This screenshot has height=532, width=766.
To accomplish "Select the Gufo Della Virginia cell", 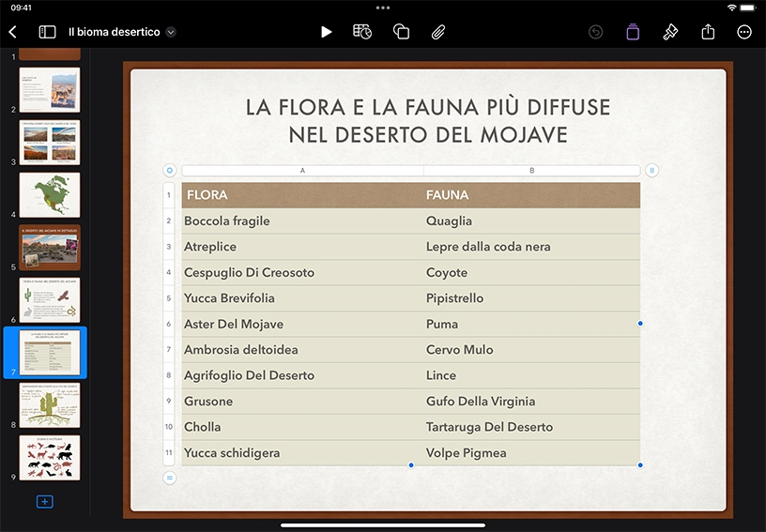I will 532,402.
